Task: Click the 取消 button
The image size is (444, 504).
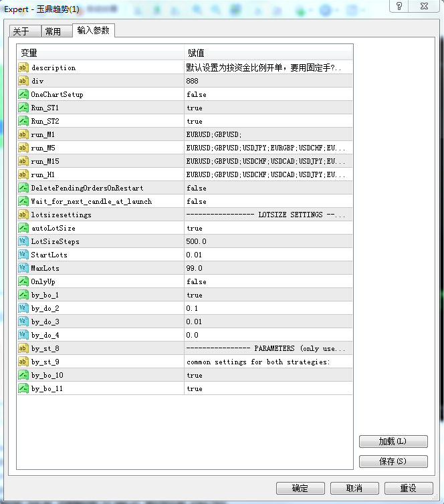Action: [354, 489]
